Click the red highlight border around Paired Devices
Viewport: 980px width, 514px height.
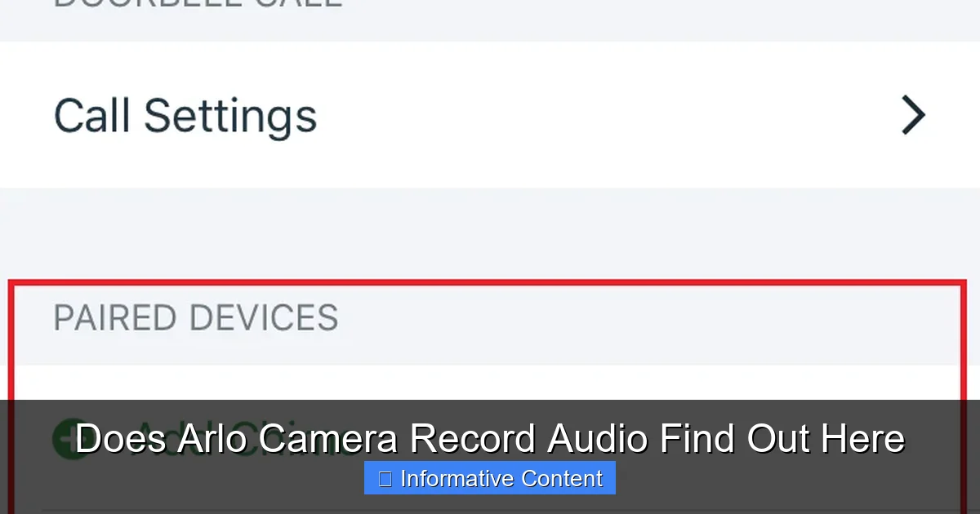point(490,284)
